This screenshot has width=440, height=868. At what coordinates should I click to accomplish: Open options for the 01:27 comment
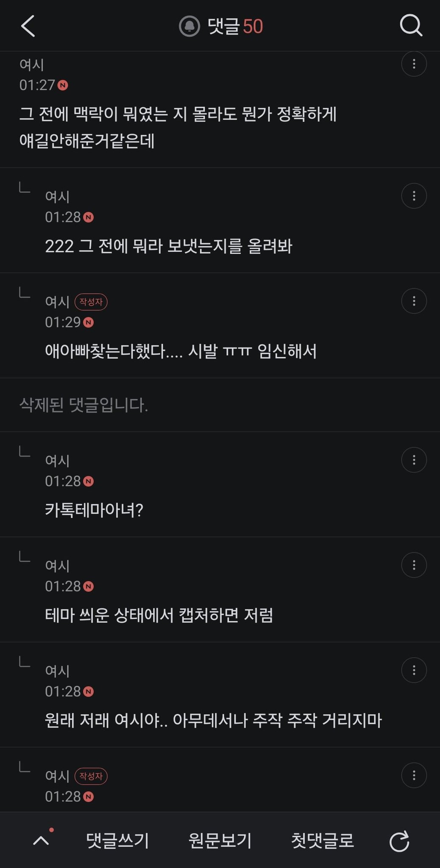[414, 64]
